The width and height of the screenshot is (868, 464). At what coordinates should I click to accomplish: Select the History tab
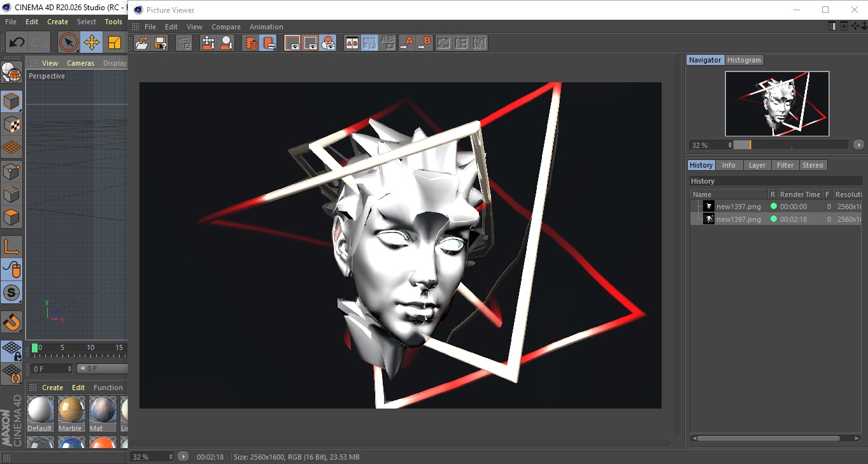pos(701,165)
